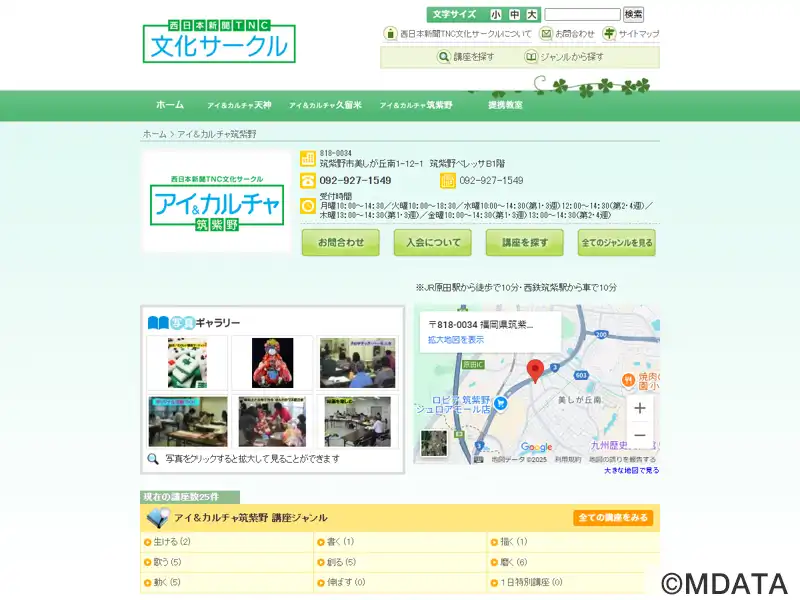Screen dimensions: 800x600
Task: Click the red location pin on the map
Action: 535,371
